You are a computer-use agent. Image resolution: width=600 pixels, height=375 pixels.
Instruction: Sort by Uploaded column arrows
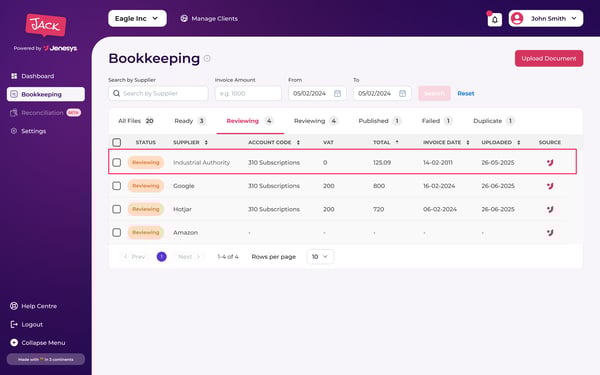[x=518, y=142]
